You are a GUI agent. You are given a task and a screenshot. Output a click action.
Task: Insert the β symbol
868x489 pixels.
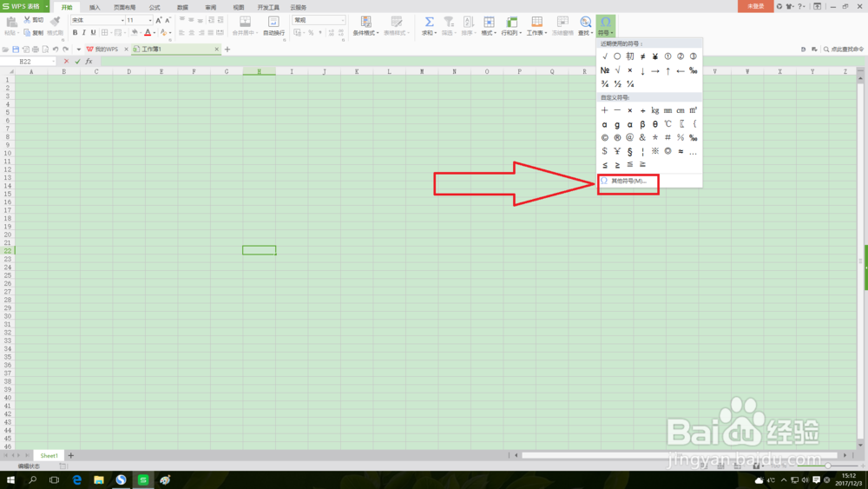pyautogui.click(x=642, y=124)
